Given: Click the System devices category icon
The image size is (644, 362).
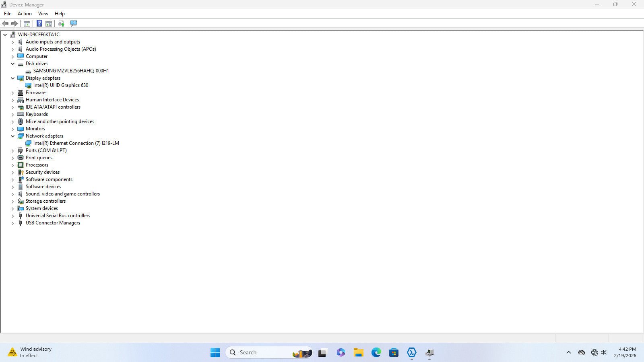Looking at the screenshot, I should click(21, 208).
